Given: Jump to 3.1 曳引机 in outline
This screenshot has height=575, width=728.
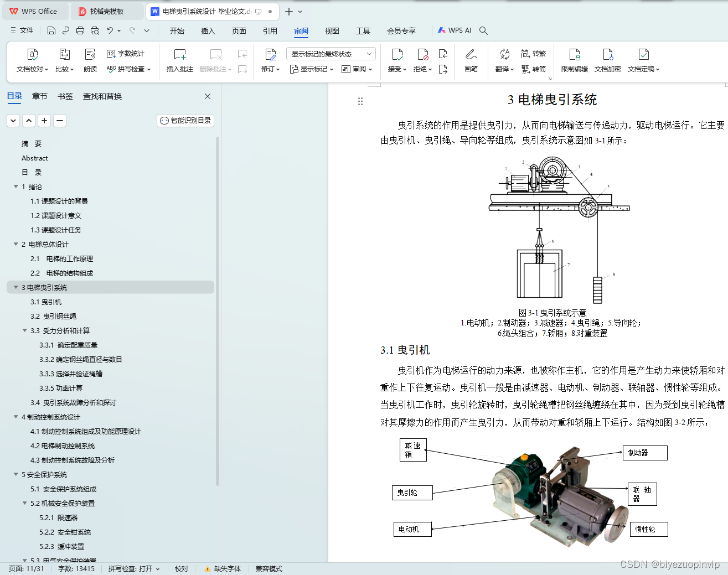Looking at the screenshot, I should click(x=46, y=302).
